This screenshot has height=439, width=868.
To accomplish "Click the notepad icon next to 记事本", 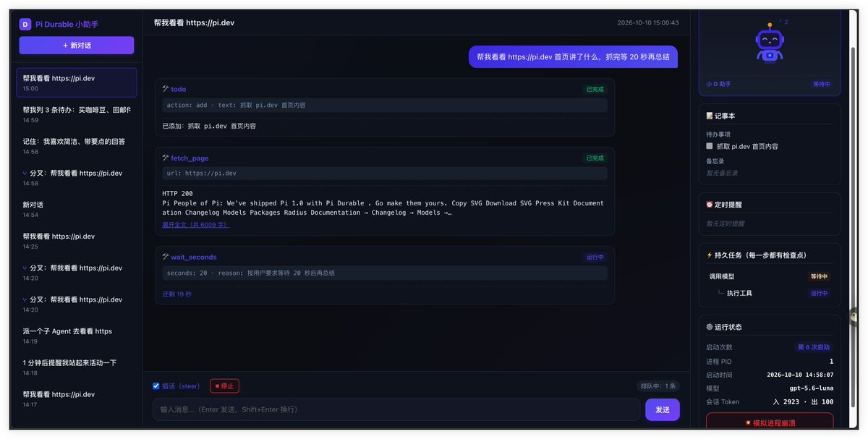I will coord(710,116).
